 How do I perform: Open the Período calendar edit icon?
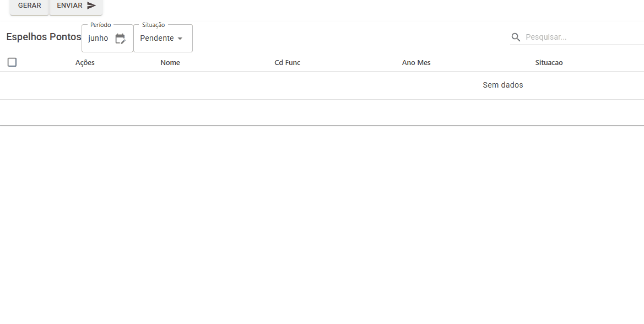[120, 39]
